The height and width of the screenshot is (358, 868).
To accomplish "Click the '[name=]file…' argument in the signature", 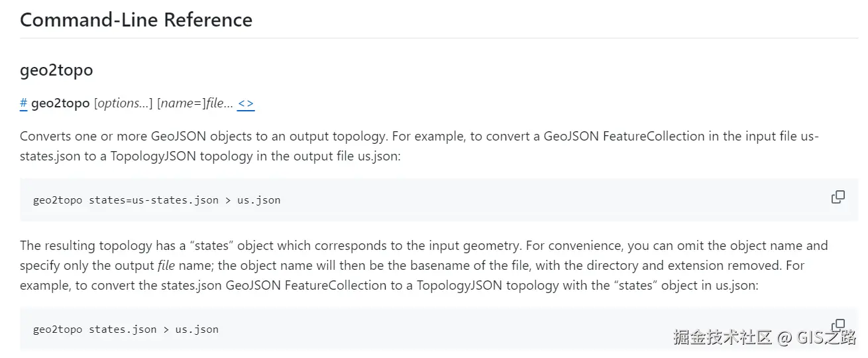I will click(x=195, y=103).
